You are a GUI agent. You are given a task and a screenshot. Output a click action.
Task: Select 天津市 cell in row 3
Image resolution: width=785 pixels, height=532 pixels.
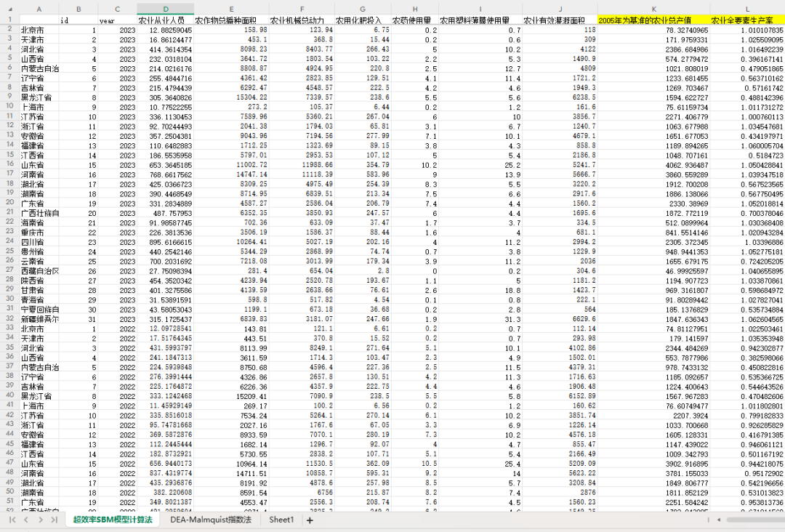pos(39,39)
